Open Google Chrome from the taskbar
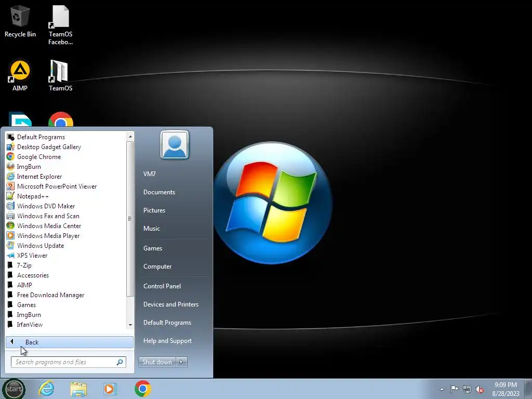The width and height of the screenshot is (532, 399). pos(143,389)
